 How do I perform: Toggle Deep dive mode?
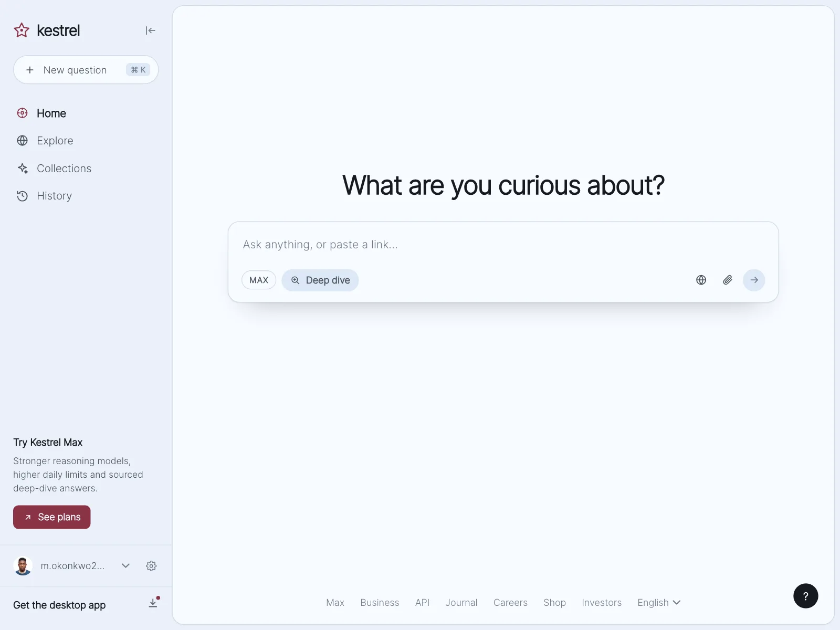pos(320,280)
